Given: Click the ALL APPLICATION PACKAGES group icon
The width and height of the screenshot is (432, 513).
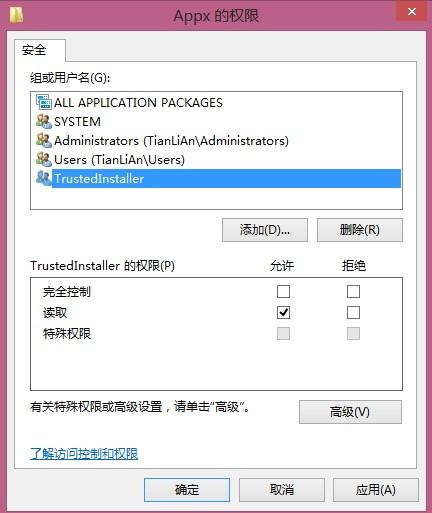Looking at the screenshot, I should pyautogui.click(x=44, y=102).
